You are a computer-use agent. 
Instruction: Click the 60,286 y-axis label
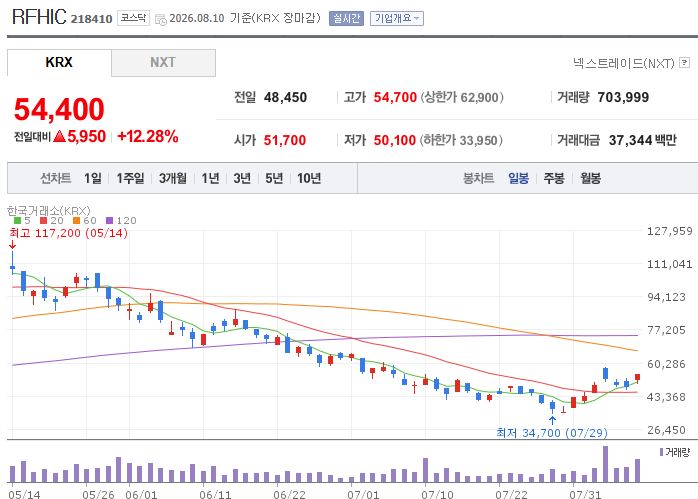click(x=666, y=364)
